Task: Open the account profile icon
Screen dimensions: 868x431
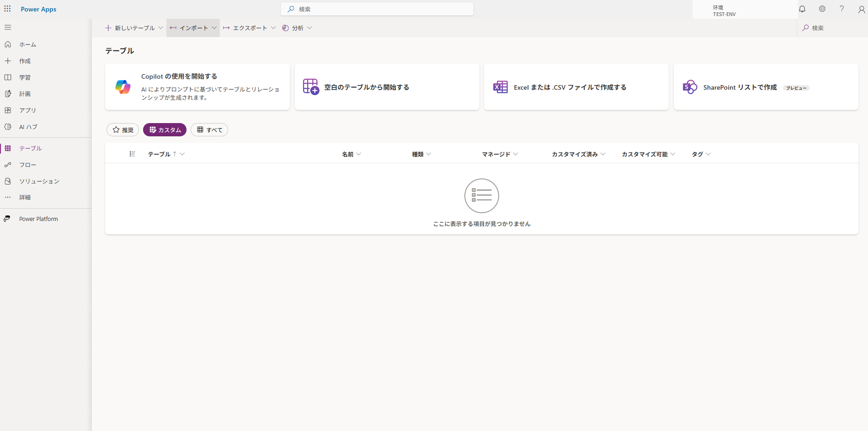Action: coord(861,9)
